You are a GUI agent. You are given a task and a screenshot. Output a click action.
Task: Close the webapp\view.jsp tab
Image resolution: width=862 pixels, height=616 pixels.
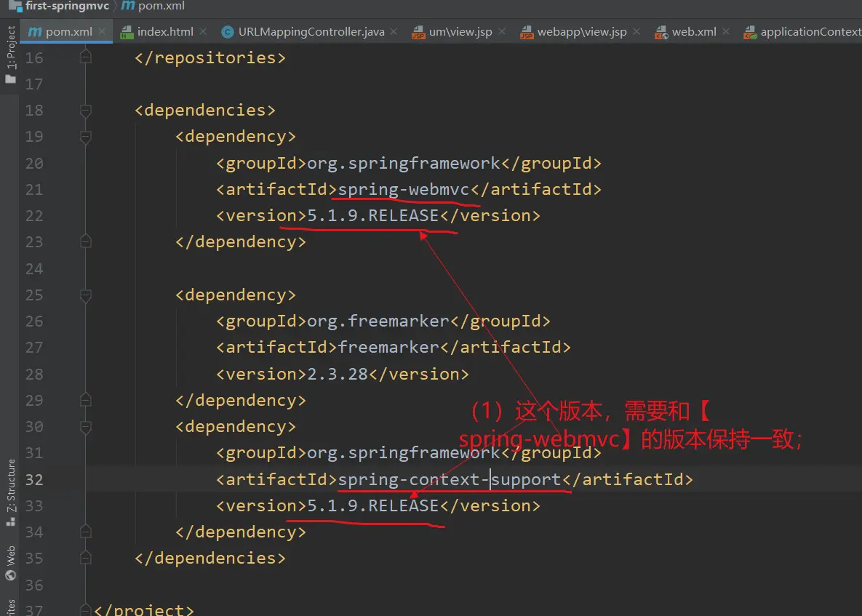[636, 32]
